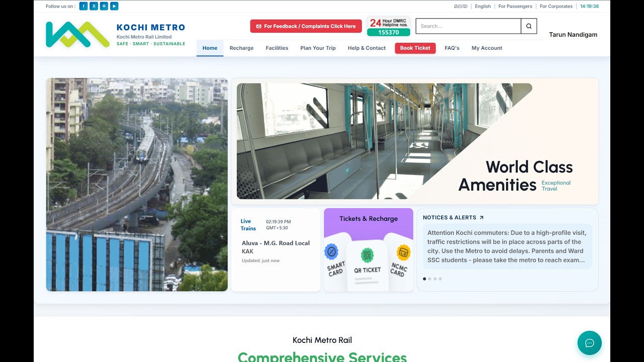This screenshot has width=644, height=362.
Task: Open the For Corporates link
Action: click(556, 7)
